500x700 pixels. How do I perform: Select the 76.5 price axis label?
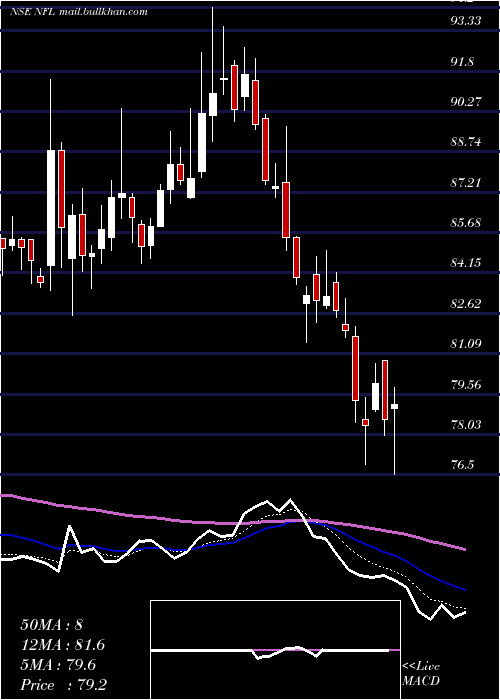[462, 465]
